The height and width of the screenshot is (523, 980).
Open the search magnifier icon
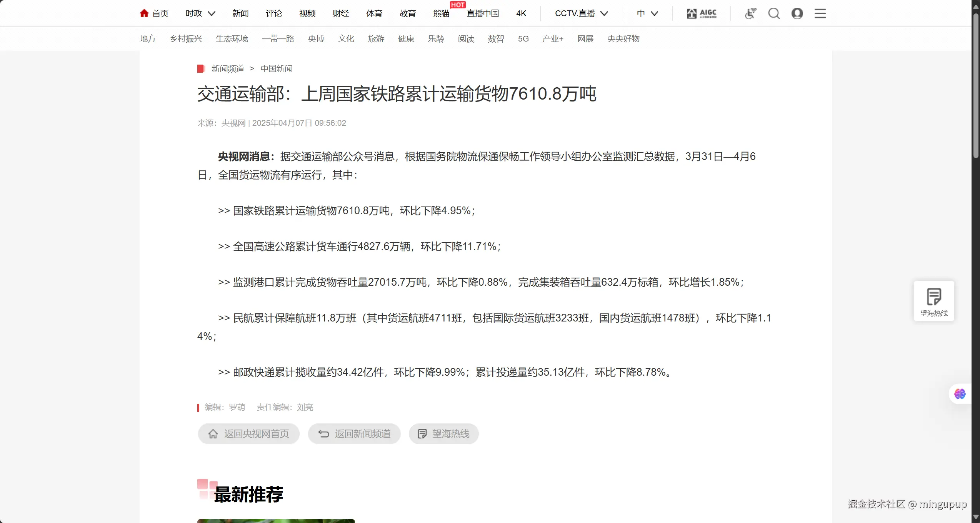pos(774,13)
